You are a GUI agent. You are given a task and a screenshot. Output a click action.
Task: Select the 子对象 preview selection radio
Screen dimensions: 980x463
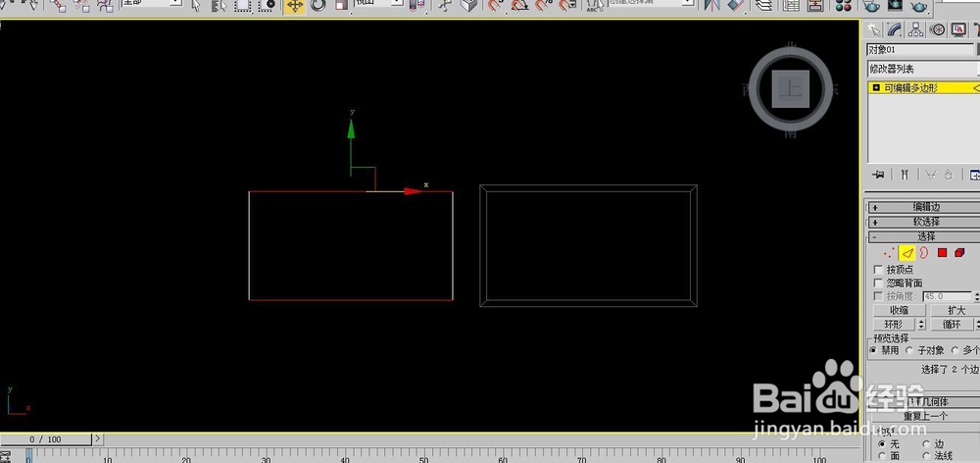909,350
